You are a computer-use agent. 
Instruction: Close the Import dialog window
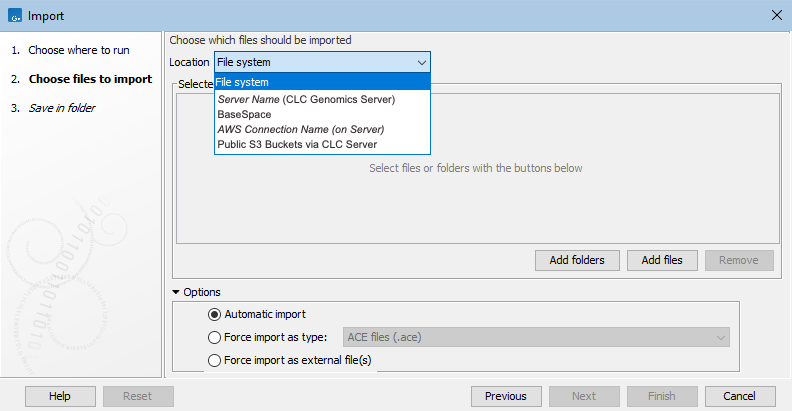777,15
